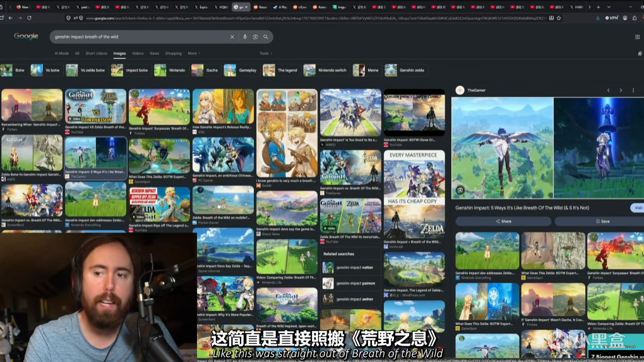Switch to the Videos tab
644x362 pixels.
point(138,54)
